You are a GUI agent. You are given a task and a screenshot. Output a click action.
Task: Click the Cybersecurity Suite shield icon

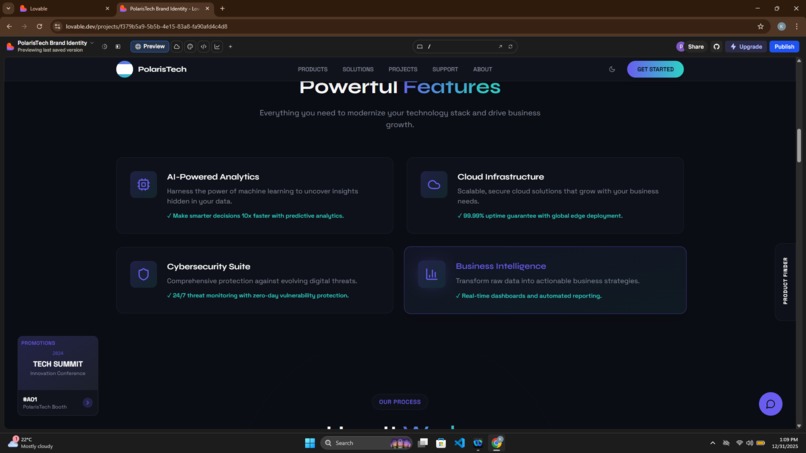[x=143, y=274]
